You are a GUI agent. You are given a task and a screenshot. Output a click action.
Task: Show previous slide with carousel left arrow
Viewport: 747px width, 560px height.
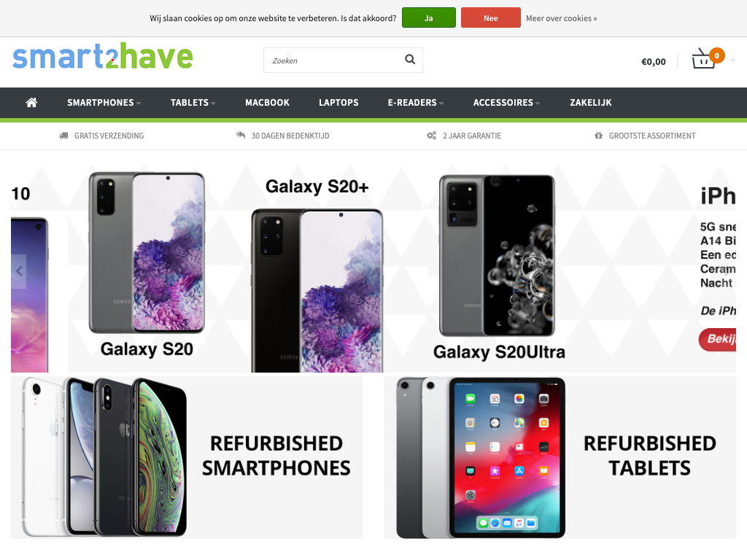pyautogui.click(x=18, y=271)
